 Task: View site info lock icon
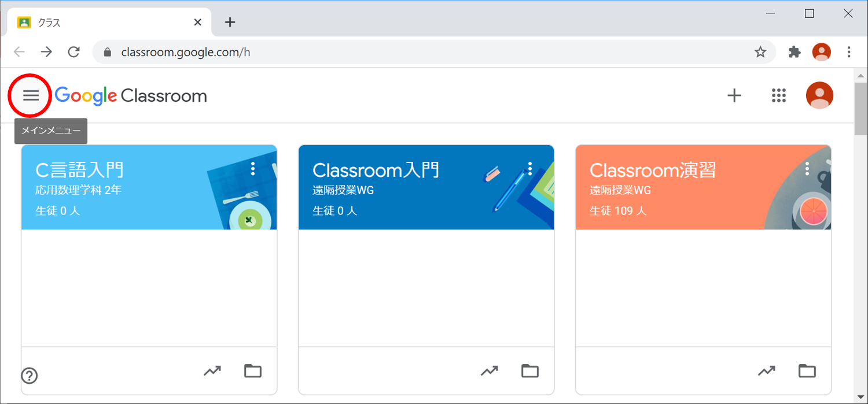click(107, 52)
